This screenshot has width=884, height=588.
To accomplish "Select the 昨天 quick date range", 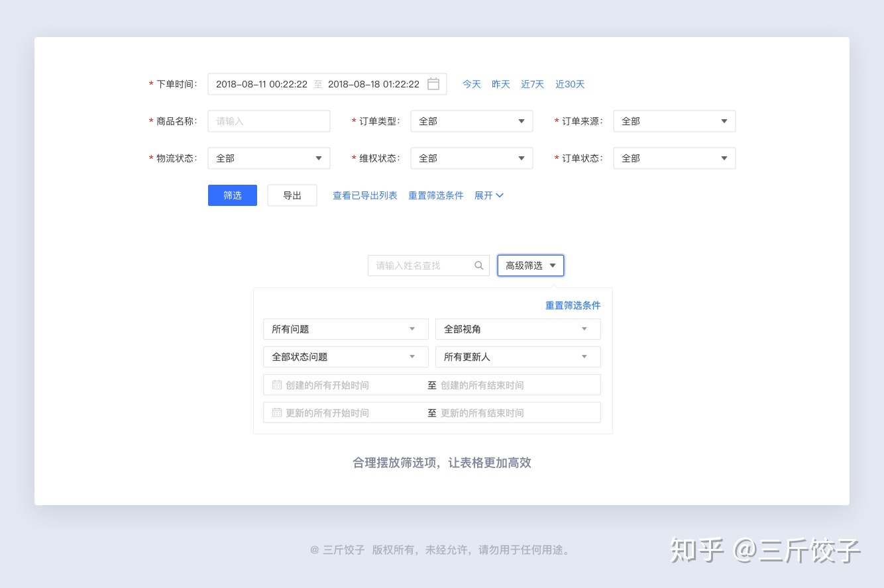I will [501, 84].
